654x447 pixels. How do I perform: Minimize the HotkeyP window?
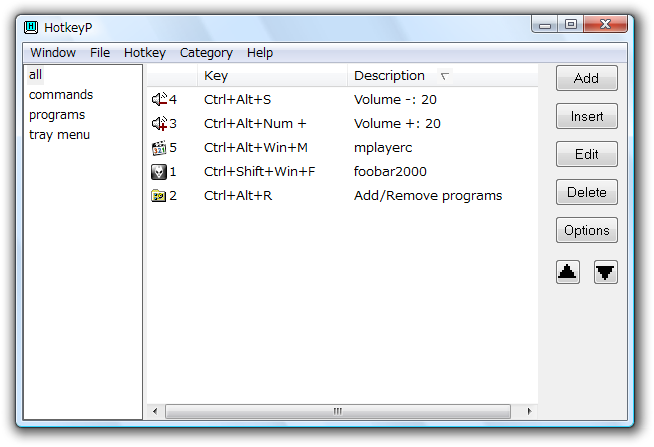click(545, 25)
